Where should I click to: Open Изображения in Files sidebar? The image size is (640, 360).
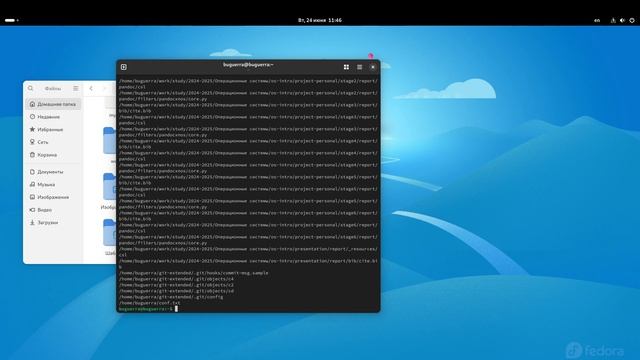point(53,197)
